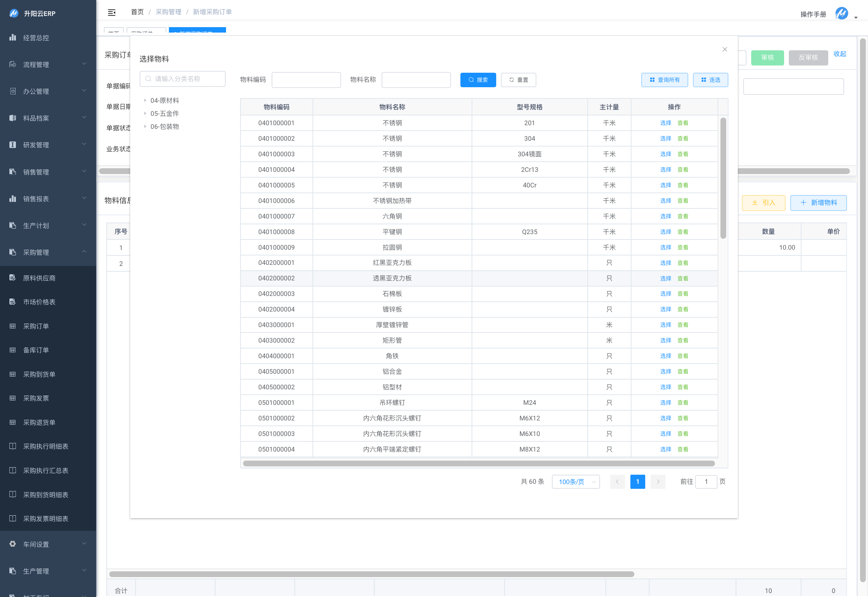Click the 车间设置 gear icon
Viewport: 868px width, 597px height.
point(13,544)
